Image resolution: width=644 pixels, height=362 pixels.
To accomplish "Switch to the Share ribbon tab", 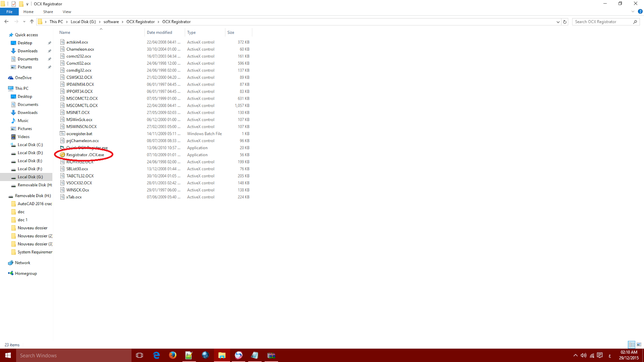I will [48, 12].
